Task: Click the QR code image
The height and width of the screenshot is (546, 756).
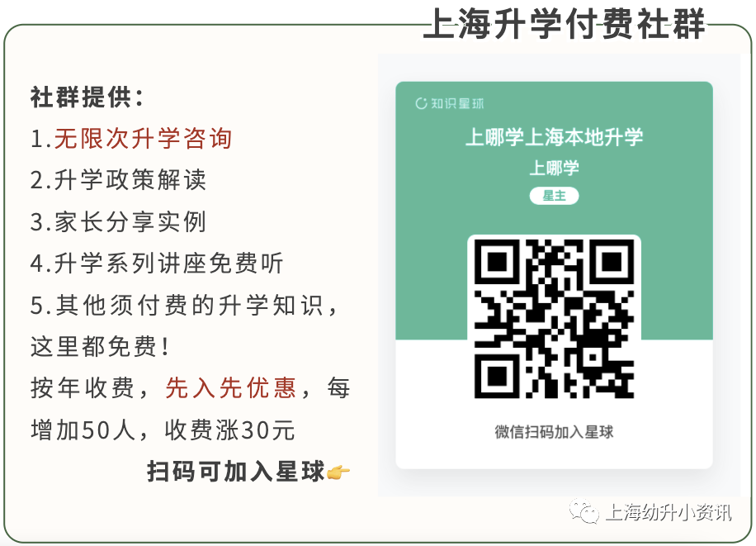Action: 554,319
